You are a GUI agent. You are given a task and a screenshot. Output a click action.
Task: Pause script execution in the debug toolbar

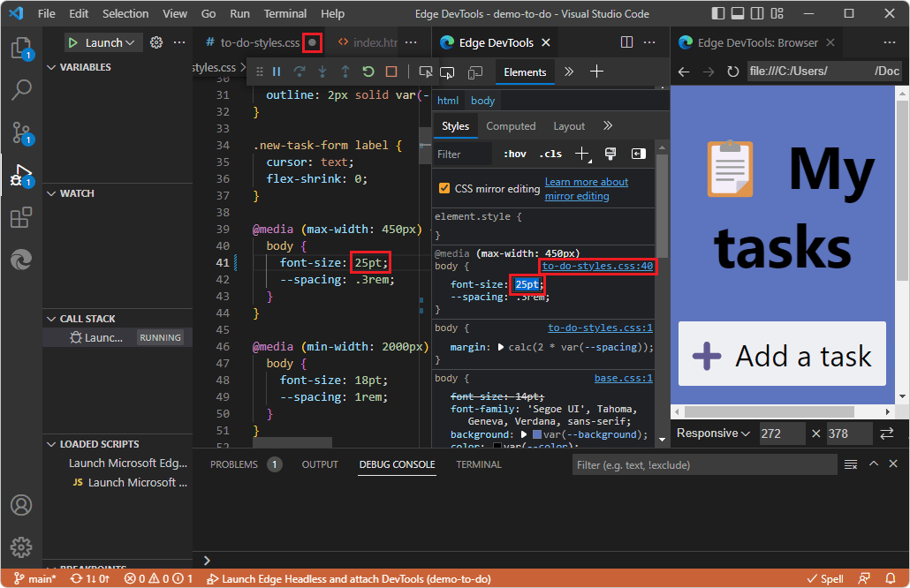(x=277, y=72)
